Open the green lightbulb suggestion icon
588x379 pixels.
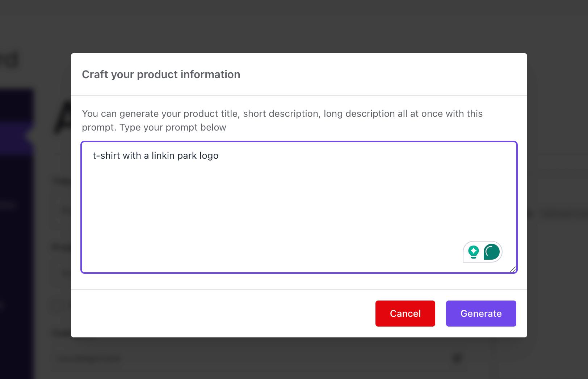click(x=474, y=252)
